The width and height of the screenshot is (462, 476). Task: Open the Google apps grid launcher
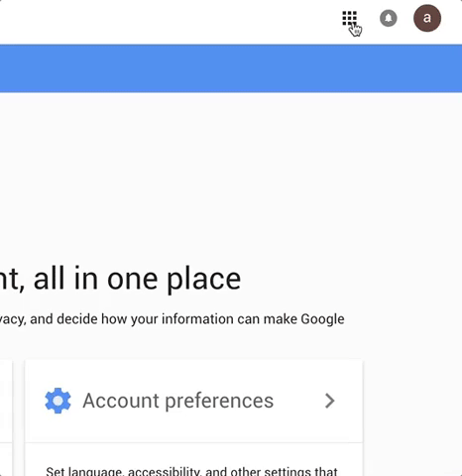(349, 18)
